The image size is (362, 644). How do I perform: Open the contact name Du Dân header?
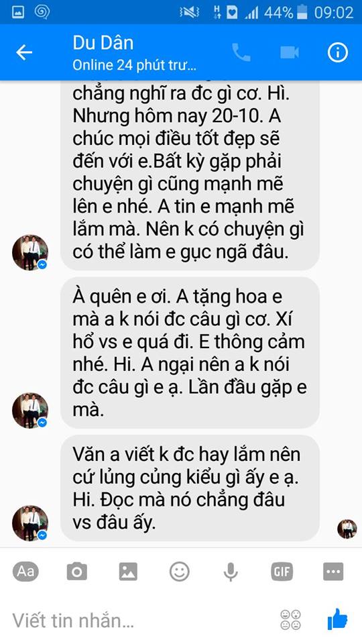pos(103,43)
